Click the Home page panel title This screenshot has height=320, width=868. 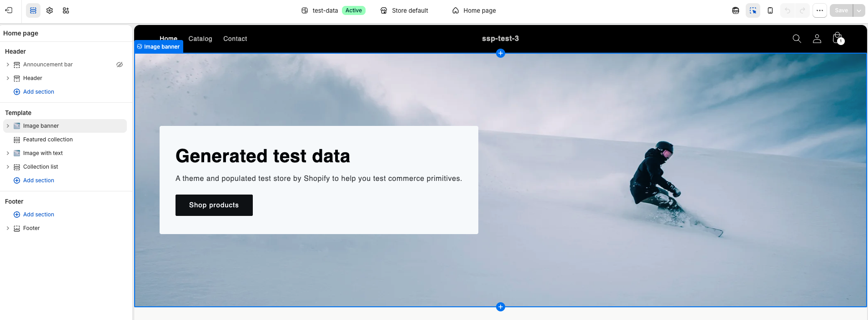point(21,33)
